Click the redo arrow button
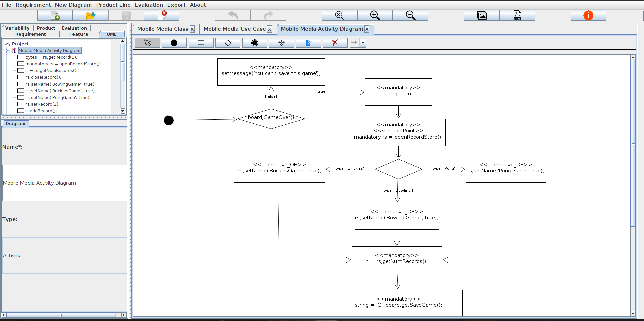The width and height of the screenshot is (644, 321). 268,15
